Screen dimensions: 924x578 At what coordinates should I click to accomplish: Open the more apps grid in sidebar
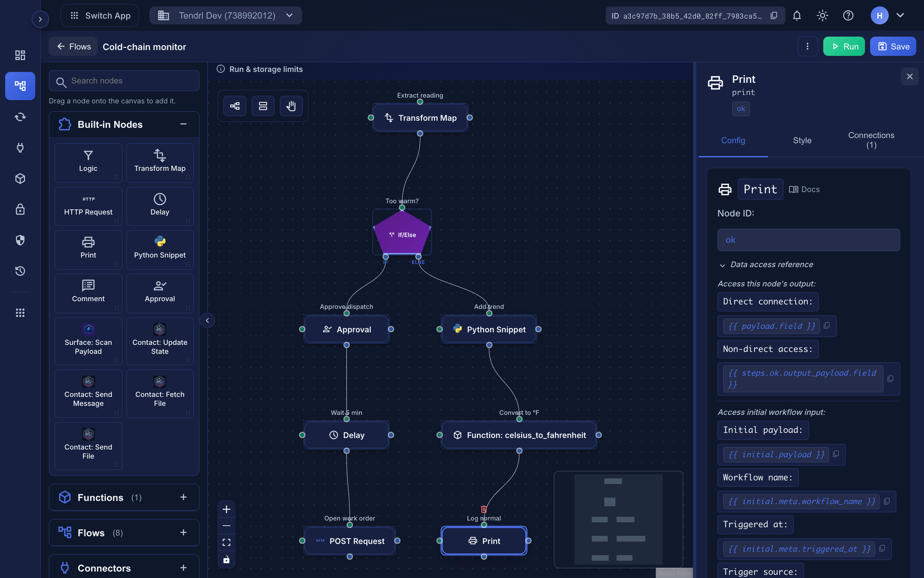point(20,313)
